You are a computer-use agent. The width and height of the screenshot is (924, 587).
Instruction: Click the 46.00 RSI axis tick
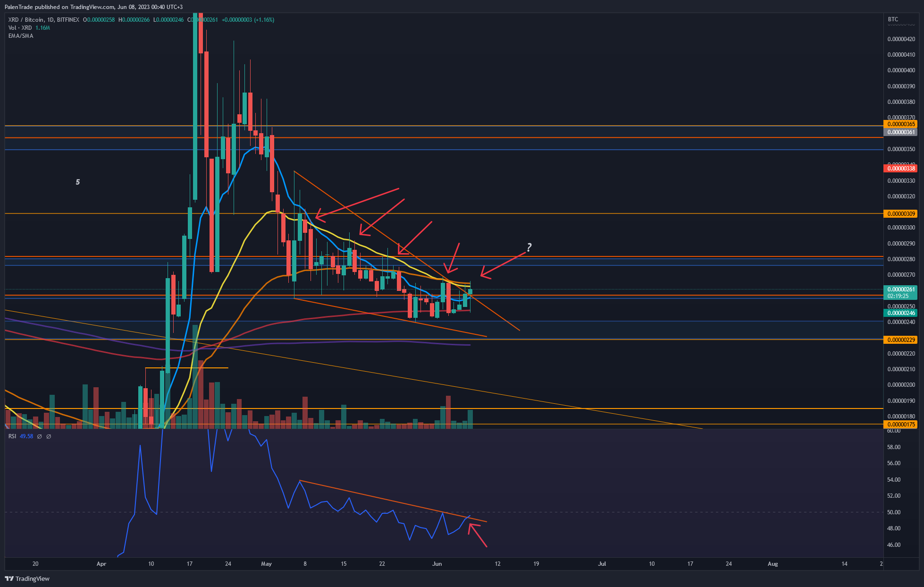(x=894, y=545)
